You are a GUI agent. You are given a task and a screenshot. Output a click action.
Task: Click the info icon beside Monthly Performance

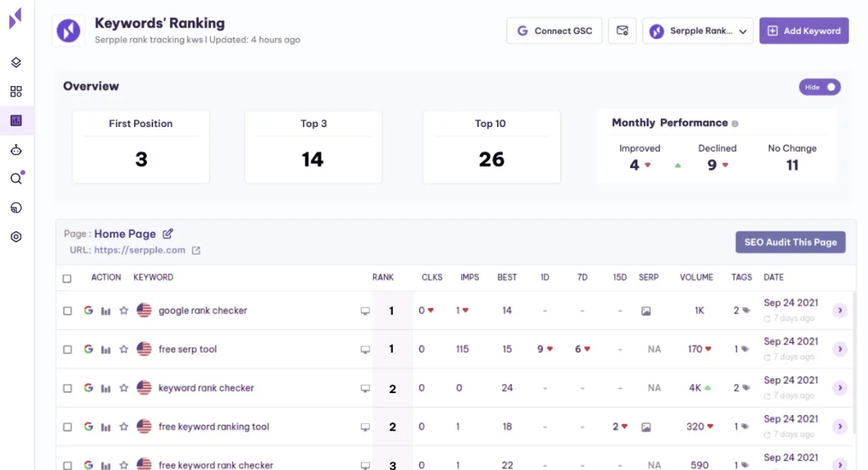point(735,123)
